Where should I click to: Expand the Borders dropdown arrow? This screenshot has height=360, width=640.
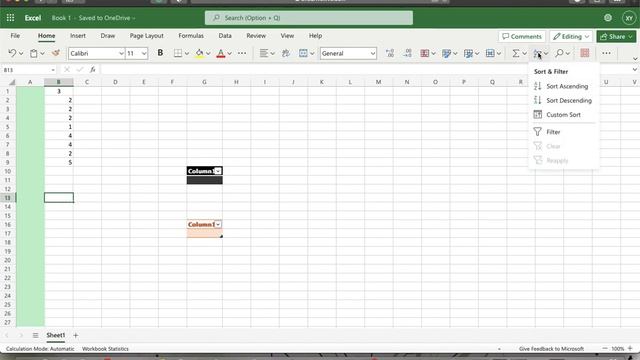pos(187,53)
